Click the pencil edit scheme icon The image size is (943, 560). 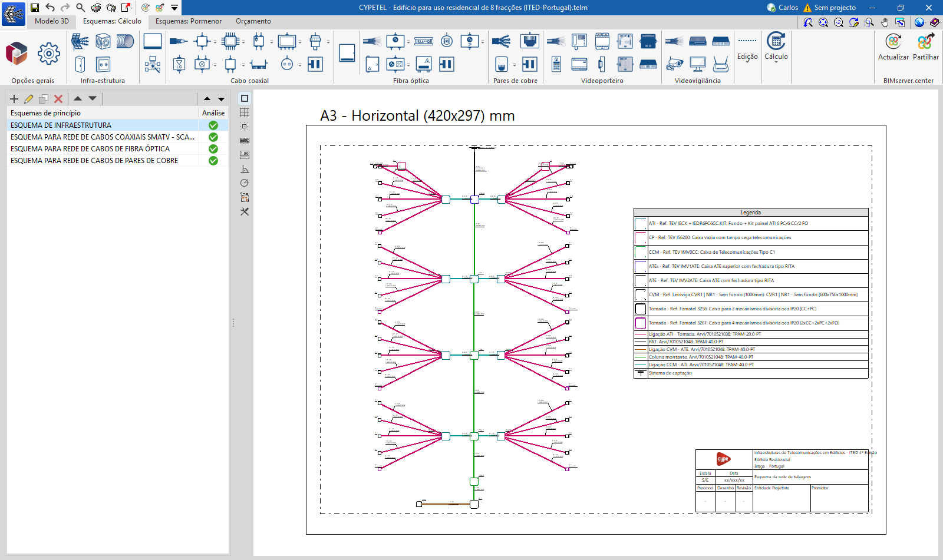(x=28, y=99)
